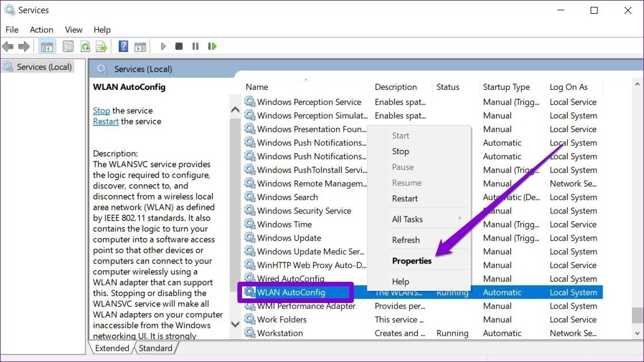
Task: Click the gear icon beside Workstation
Action: pos(249,333)
